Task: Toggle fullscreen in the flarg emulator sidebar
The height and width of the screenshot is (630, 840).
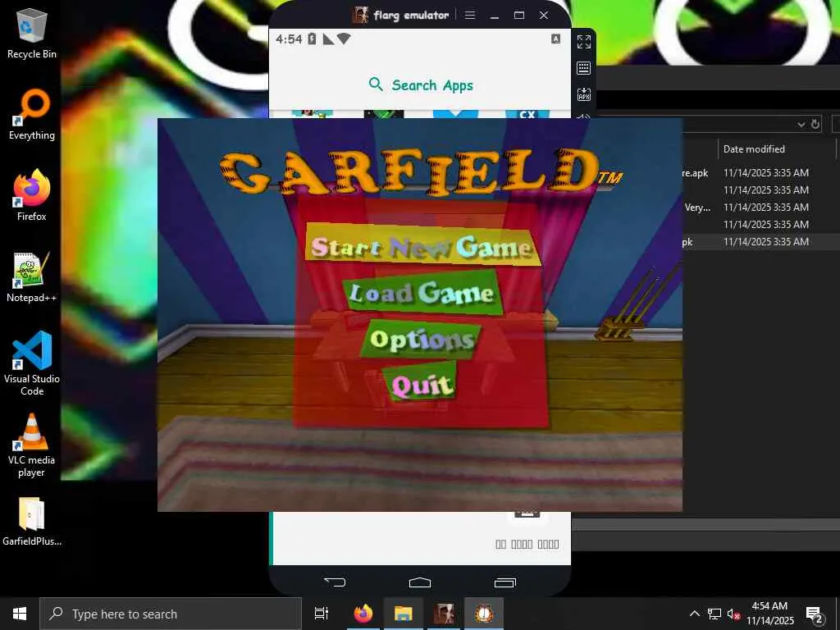Action: click(x=584, y=42)
